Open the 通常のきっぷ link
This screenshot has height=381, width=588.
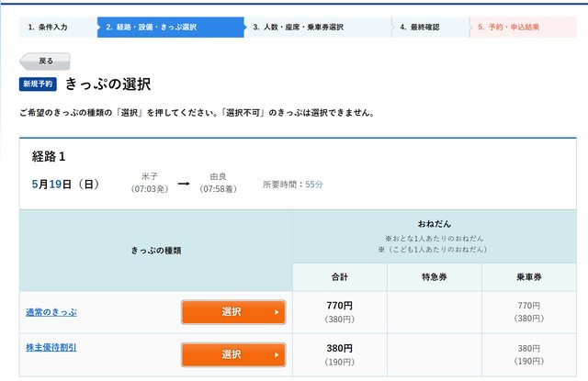[x=51, y=312]
